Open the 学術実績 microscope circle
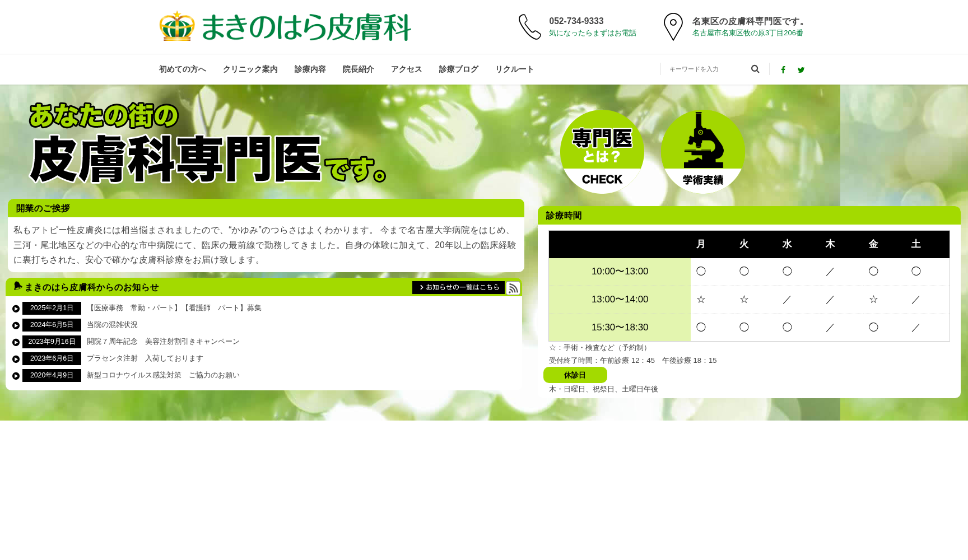This screenshot has width=968, height=560. point(702,152)
